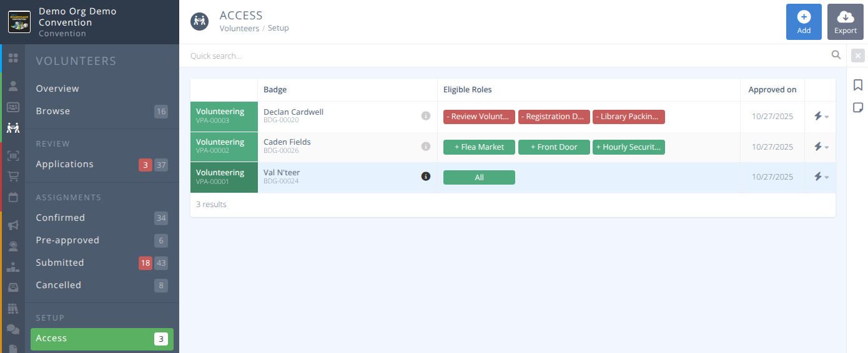Click the sticky note icon in right panel

858,108
